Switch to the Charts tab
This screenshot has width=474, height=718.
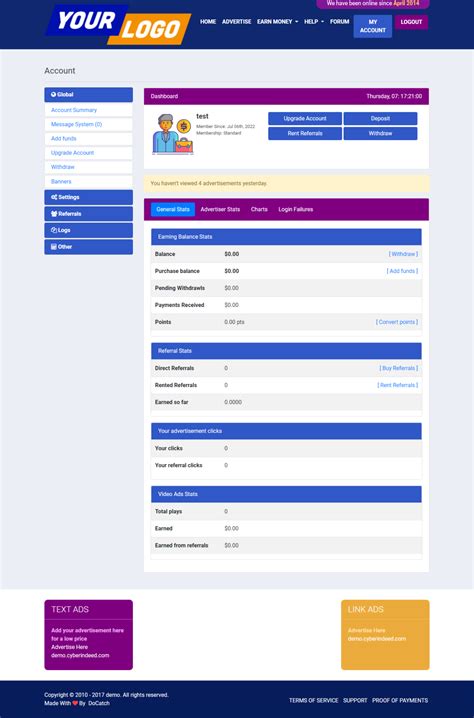click(259, 209)
